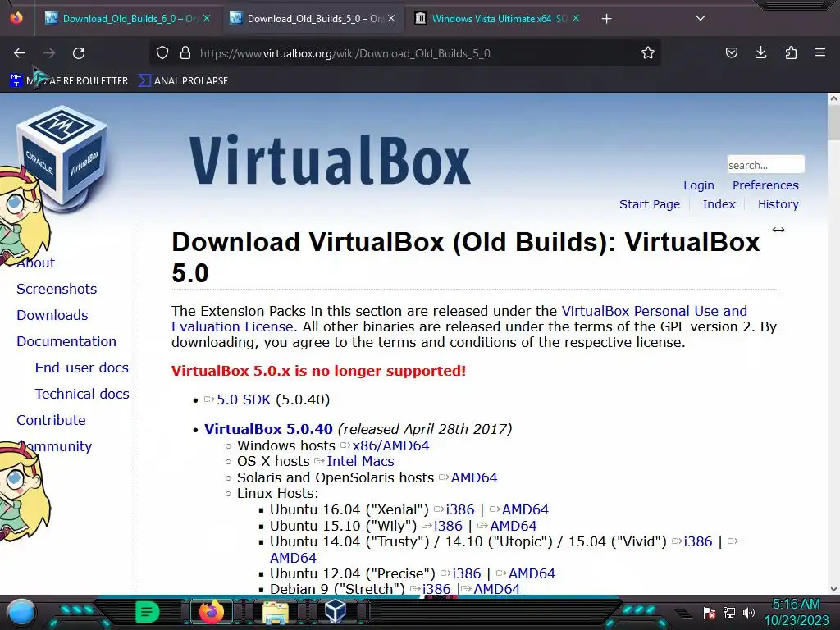
Task: Click the network tray icon
Action: (728, 612)
